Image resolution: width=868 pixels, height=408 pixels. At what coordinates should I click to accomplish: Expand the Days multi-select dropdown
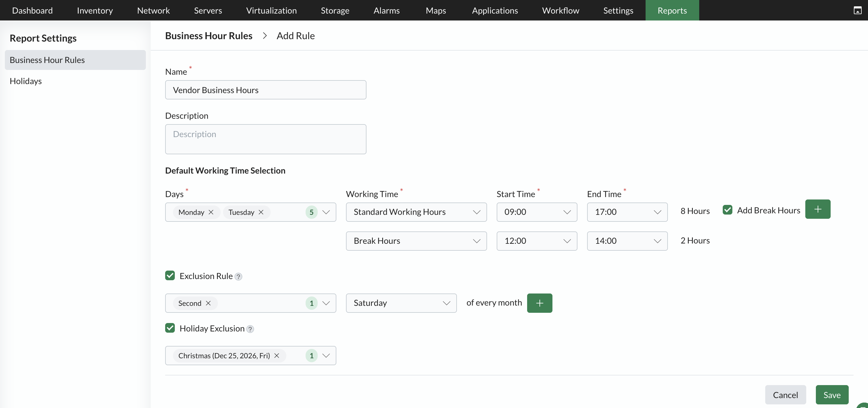(326, 212)
